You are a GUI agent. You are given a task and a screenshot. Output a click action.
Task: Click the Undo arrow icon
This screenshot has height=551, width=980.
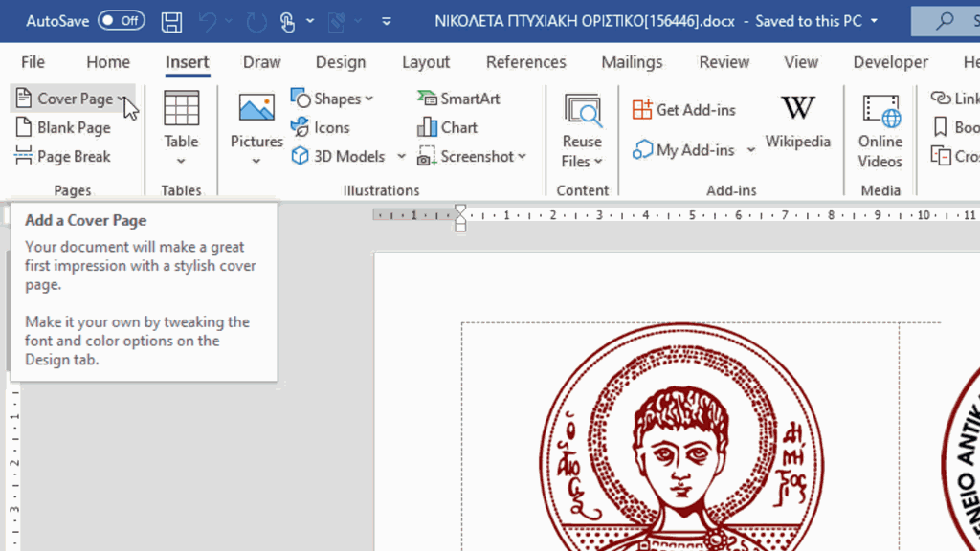point(208,22)
